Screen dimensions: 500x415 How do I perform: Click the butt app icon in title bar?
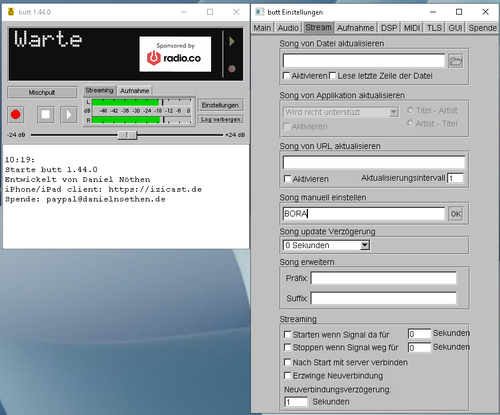11,12
